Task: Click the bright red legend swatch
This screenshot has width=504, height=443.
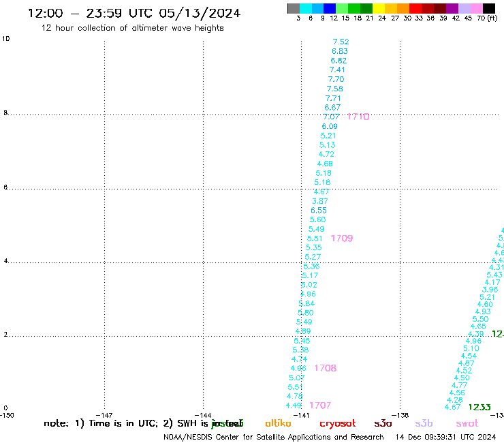Action: pyautogui.click(x=415, y=8)
